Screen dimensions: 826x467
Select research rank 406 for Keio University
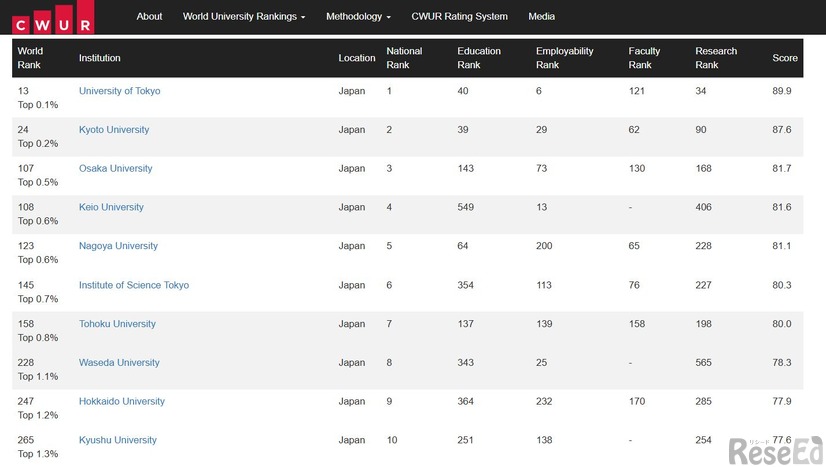coord(703,207)
